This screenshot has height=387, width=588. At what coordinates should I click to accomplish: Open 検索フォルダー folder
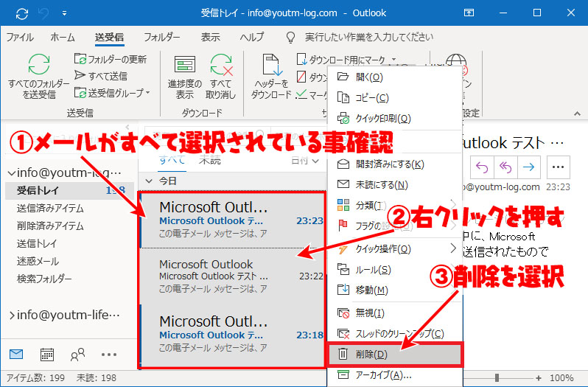tap(44, 279)
